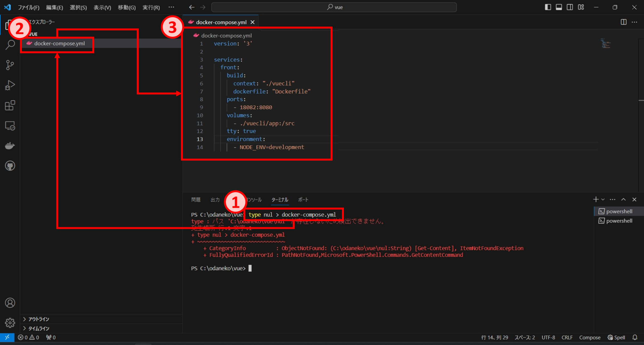Open the Search view in the activity bar
Screen dimensions: 644x345
(x=10, y=45)
